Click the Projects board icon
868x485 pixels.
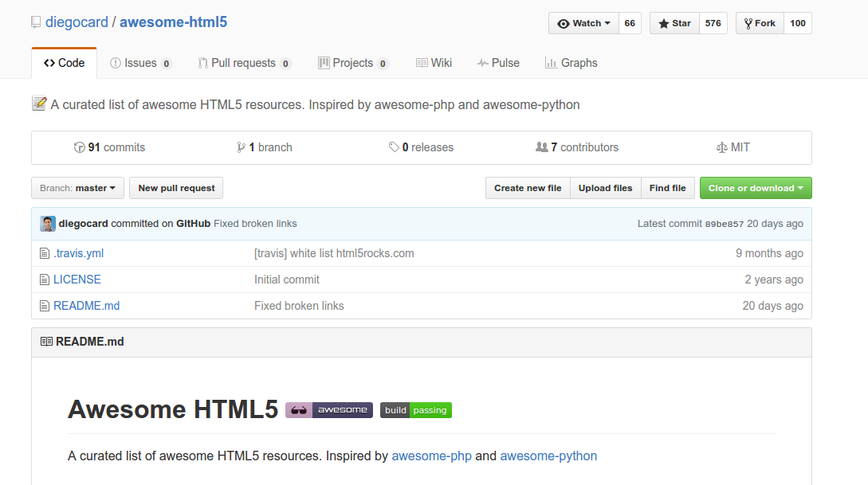pos(324,63)
